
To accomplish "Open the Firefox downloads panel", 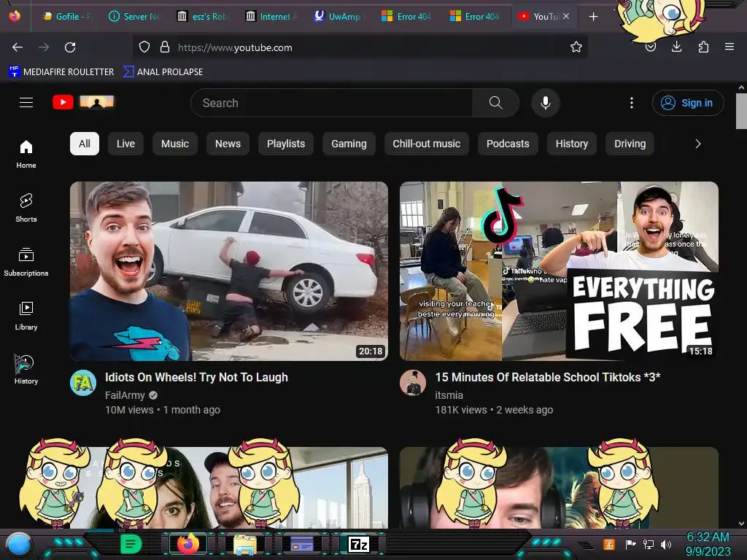I will [x=676, y=47].
